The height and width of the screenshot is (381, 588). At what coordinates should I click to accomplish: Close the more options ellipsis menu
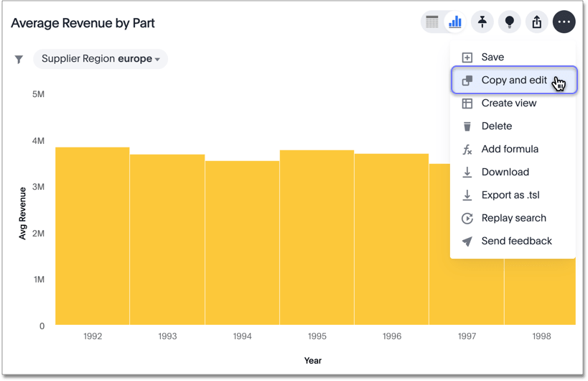[x=564, y=22]
